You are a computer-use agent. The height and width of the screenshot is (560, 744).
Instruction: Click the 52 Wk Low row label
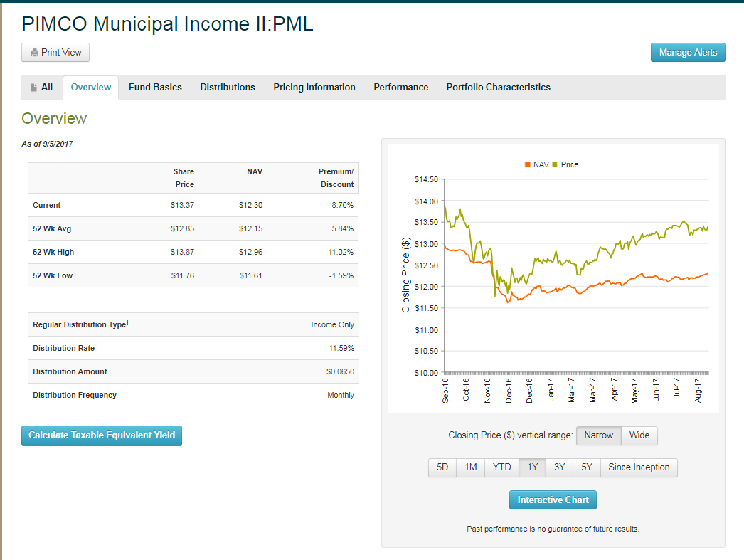coord(52,275)
